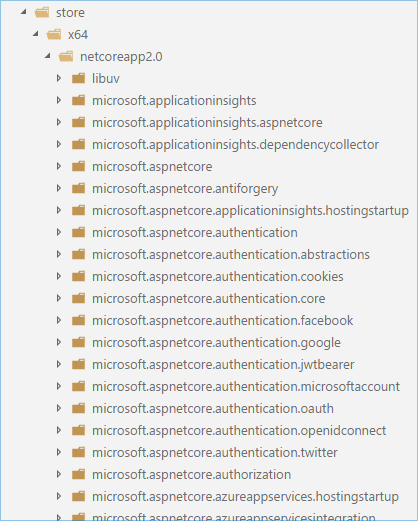Click folder icon for microsoft.aspnetcore.authentication

79,232
